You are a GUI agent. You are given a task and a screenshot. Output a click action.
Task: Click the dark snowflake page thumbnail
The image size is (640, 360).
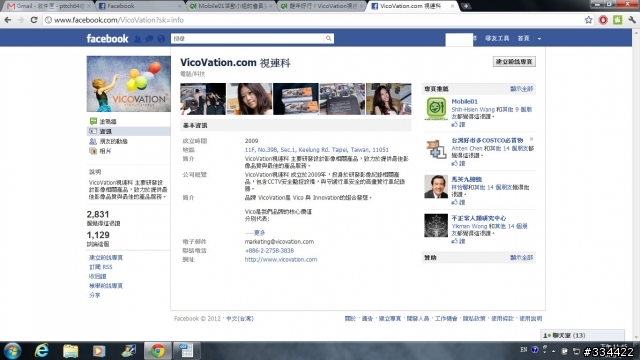coord(436,225)
